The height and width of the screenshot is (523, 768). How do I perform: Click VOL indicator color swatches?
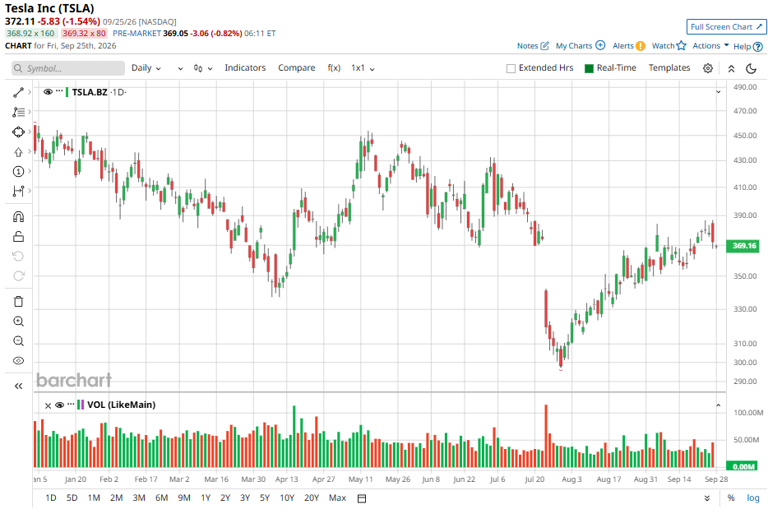point(80,405)
